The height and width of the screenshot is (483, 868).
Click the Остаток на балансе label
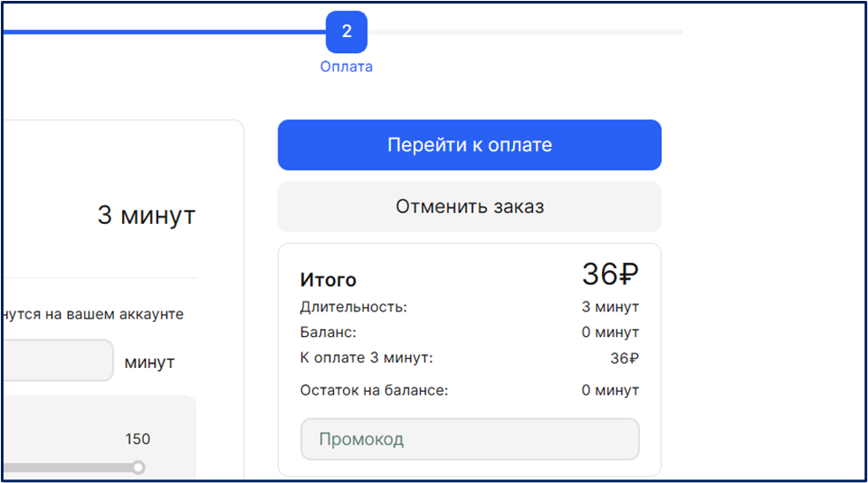374,390
